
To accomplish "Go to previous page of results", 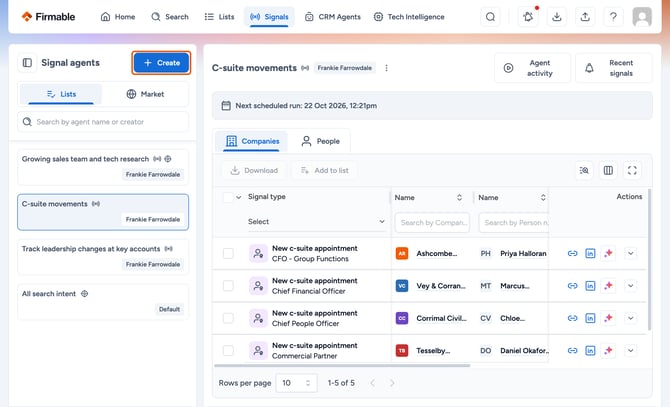I will click(x=373, y=383).
